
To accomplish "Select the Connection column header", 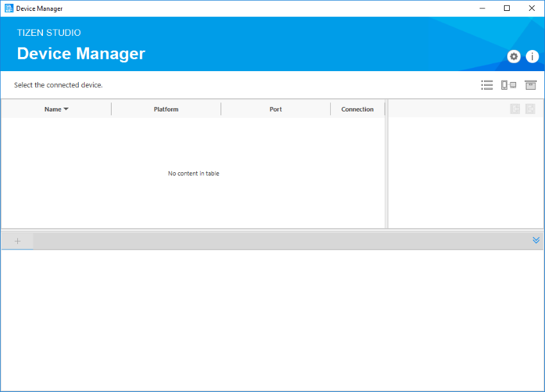I will pyautogui.click(x=357, y=109).
